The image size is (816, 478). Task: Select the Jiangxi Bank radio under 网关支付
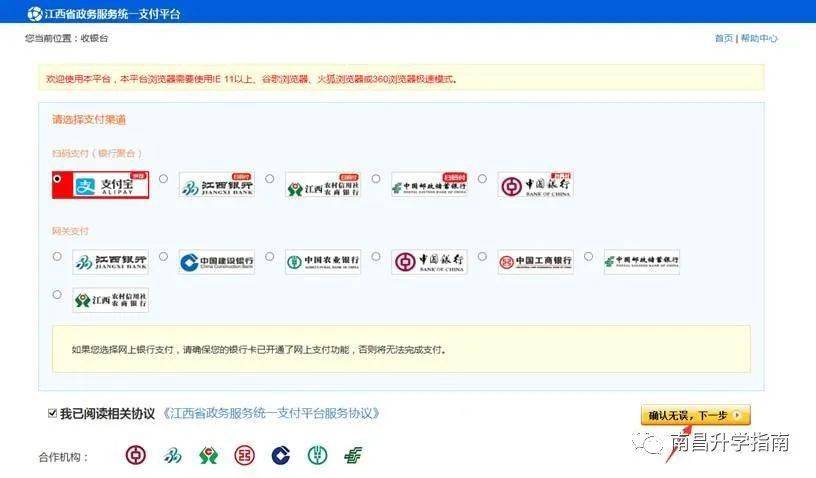(x=57, y=256)
